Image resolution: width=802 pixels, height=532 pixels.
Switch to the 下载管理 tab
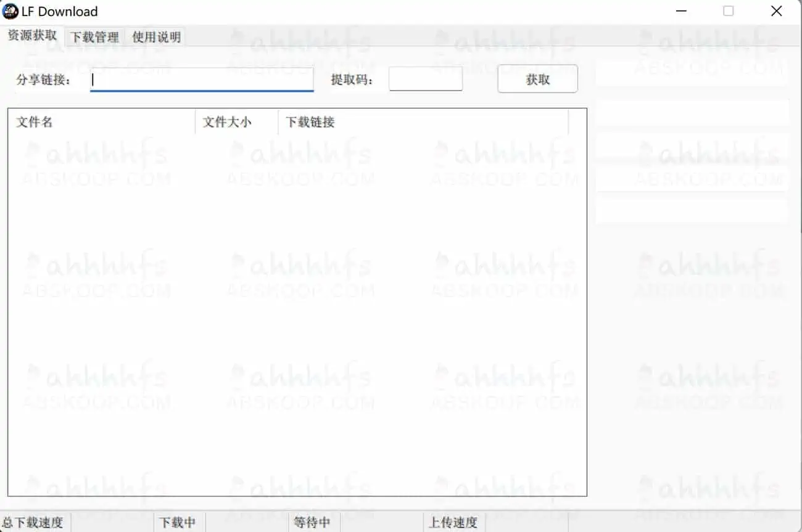[x=94, y=36]
